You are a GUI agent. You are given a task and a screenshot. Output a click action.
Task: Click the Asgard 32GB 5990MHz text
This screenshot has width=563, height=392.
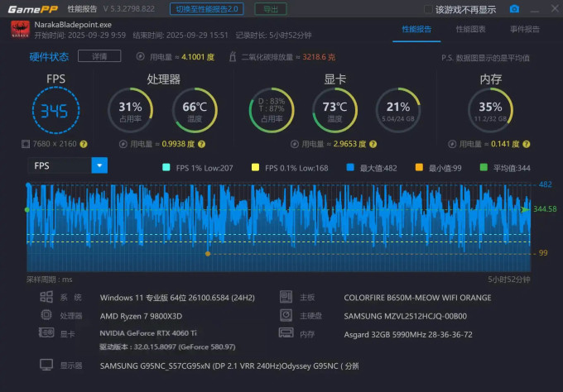tap(408, 334)
